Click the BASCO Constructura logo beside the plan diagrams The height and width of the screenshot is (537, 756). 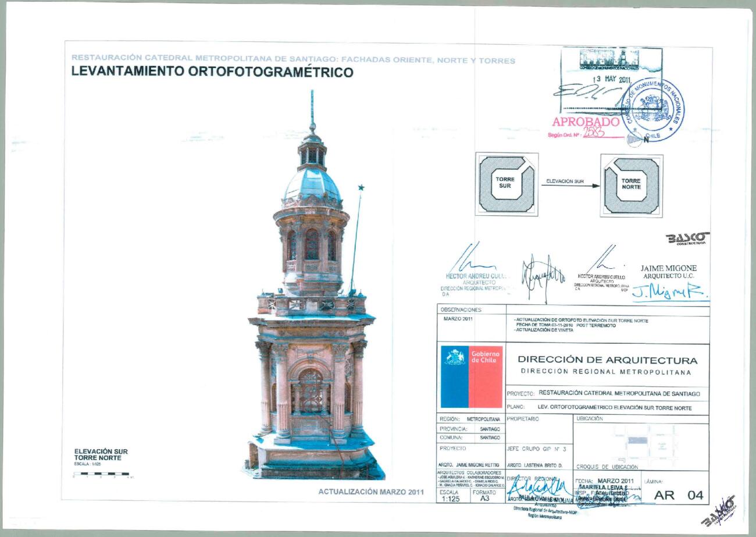click(689, 239)
